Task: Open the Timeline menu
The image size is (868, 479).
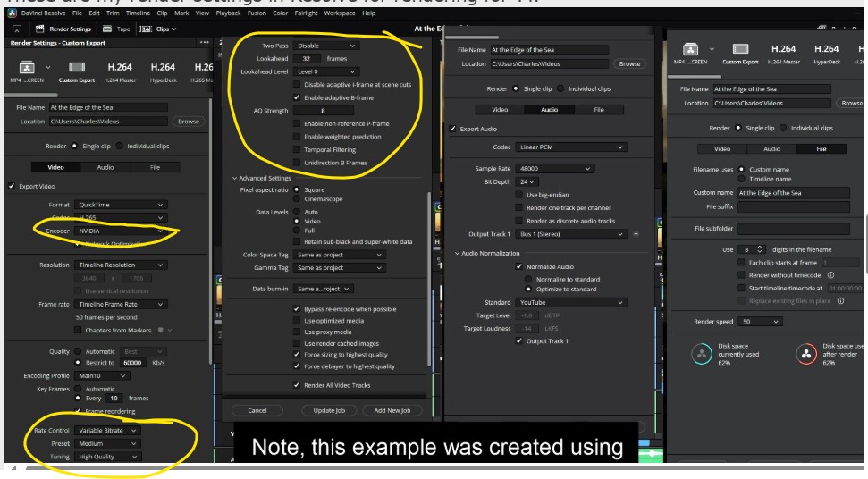Action: coord(138,13)
